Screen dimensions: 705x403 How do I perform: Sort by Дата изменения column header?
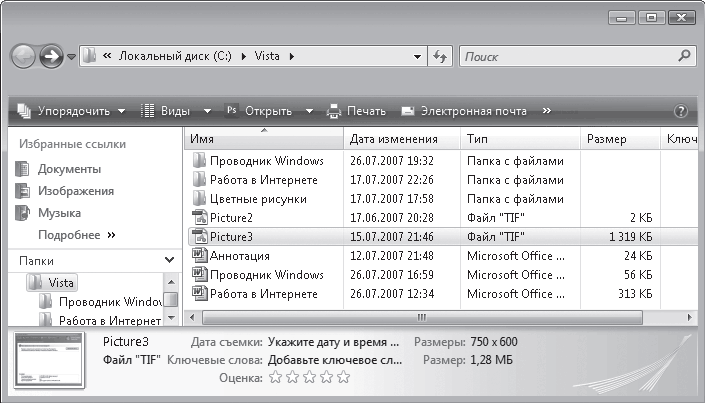click(402, 139)
